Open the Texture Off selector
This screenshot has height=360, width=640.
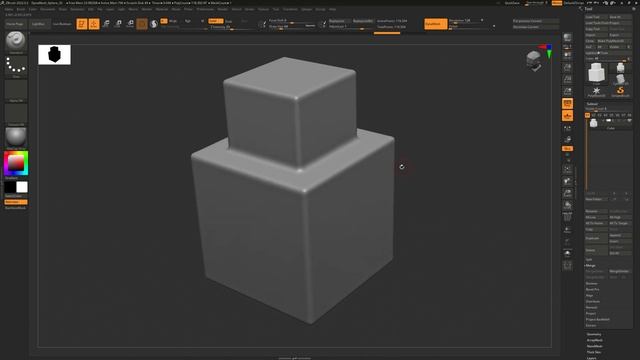[x=16, y=114]
